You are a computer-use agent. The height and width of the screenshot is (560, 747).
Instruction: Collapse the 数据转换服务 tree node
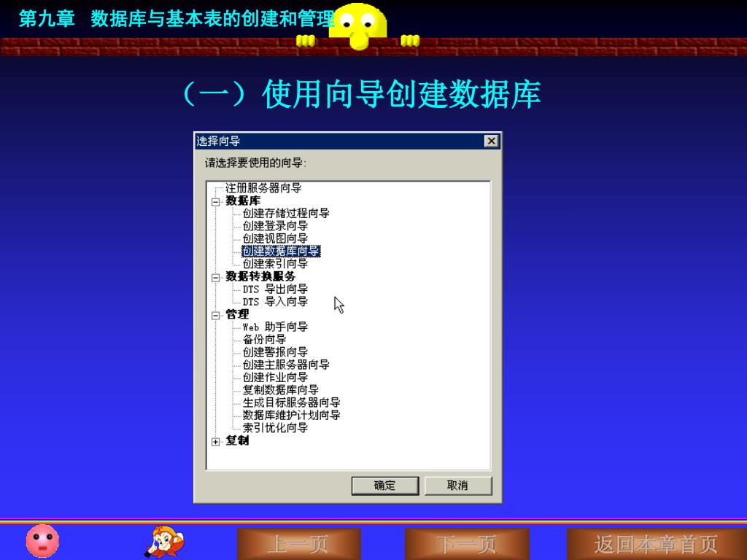click(216, 278)
